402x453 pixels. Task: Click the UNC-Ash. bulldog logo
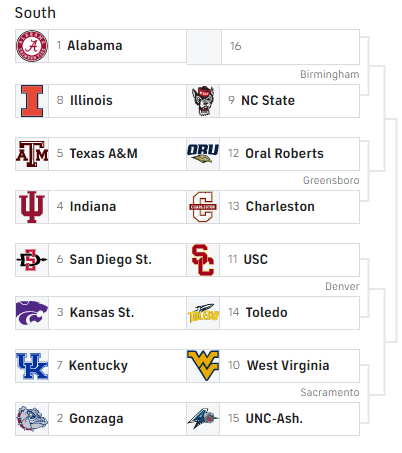pyautogui.click(x=203, y=419)
